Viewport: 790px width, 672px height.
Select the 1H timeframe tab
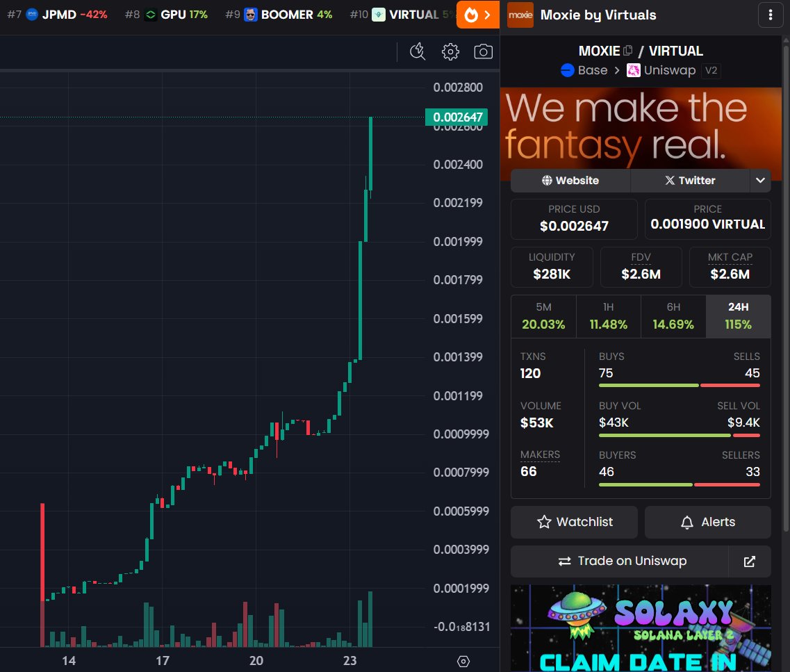pos(608,316)
